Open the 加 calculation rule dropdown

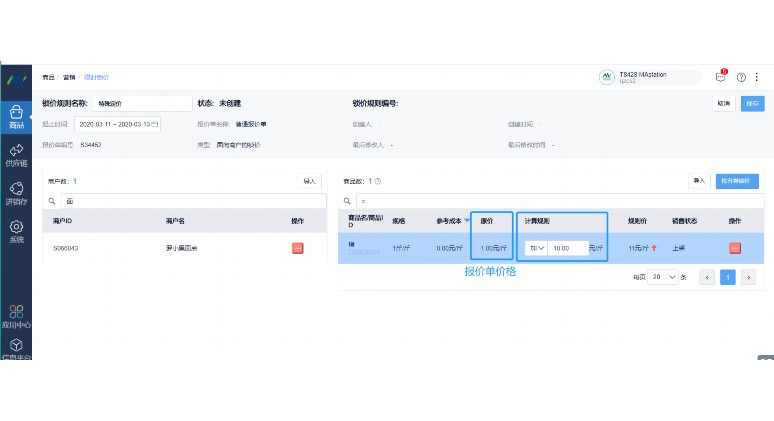(x=536, y=248)
